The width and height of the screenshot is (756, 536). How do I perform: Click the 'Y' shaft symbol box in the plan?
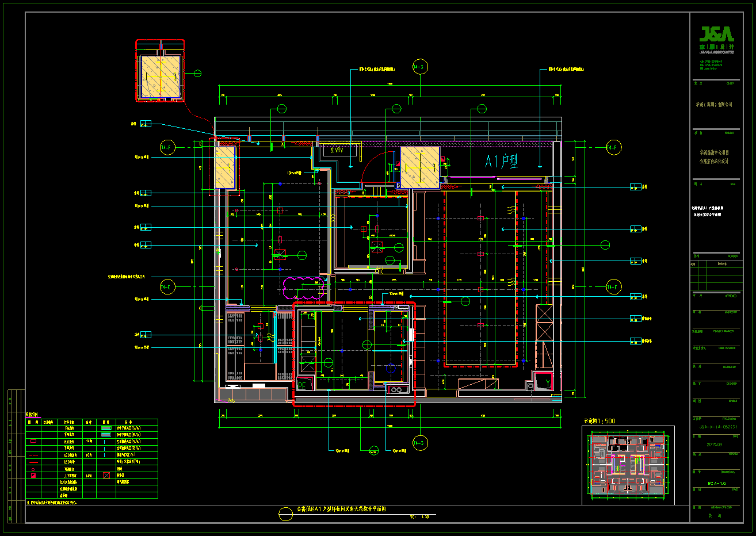[543, 381]
